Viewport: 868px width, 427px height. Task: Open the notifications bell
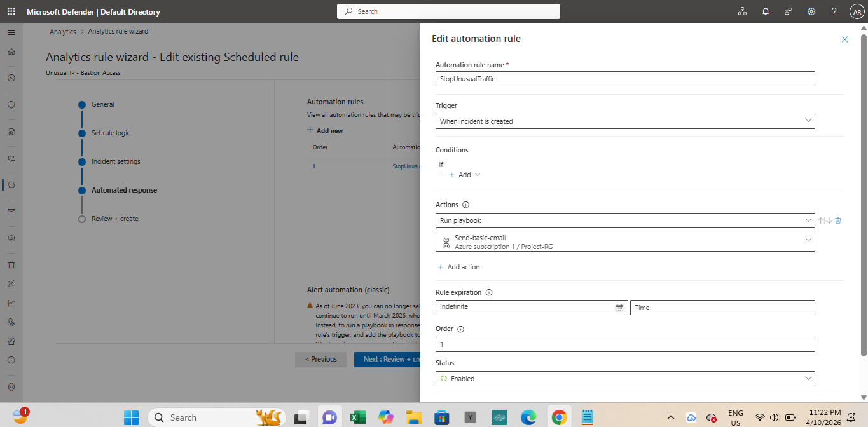click(766, 11)
